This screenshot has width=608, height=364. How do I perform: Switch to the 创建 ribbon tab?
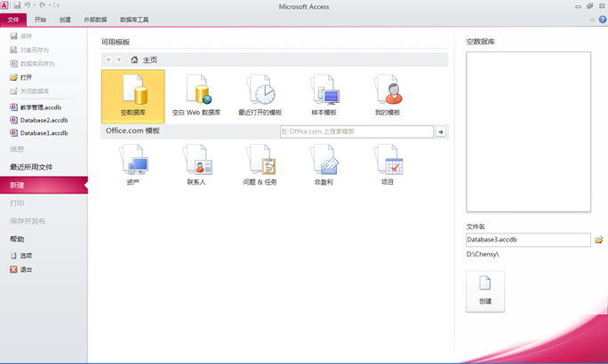(65, 20)
